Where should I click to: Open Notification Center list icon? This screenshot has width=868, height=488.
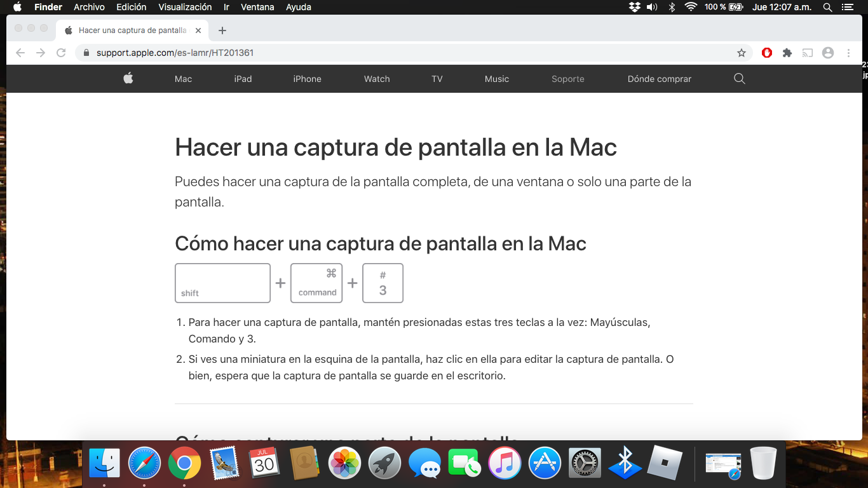click(x=847, y=7)
